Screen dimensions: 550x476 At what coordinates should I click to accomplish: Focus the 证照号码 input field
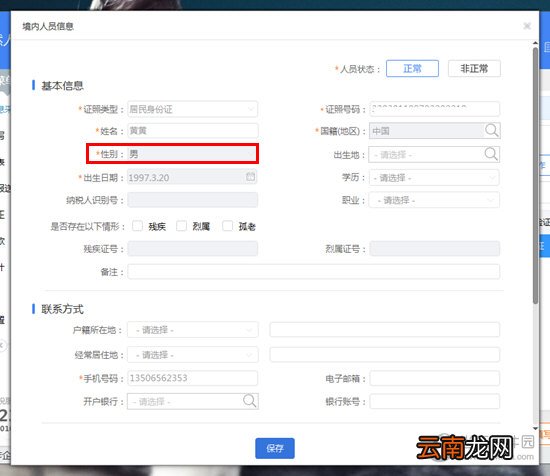tap(434, 109)
